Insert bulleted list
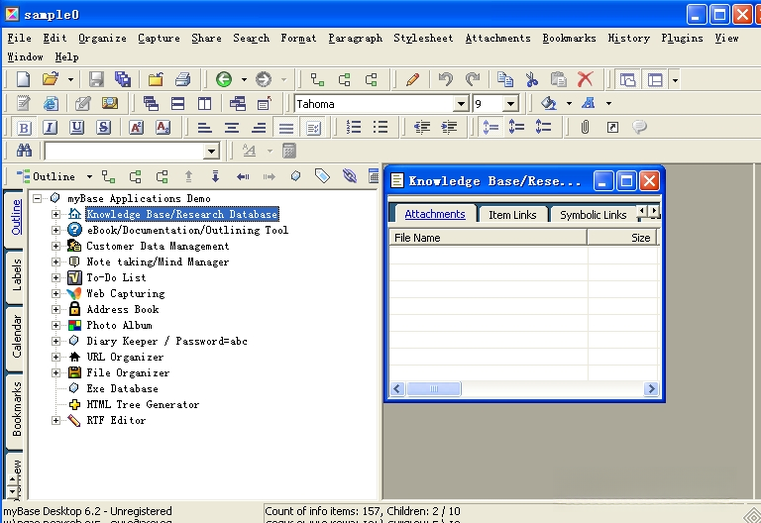The image size is (761, 523). click(380, 127)
